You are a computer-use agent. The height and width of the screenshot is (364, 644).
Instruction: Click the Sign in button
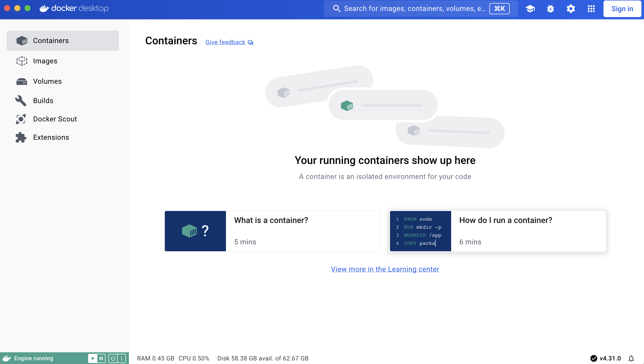[622, 9]
